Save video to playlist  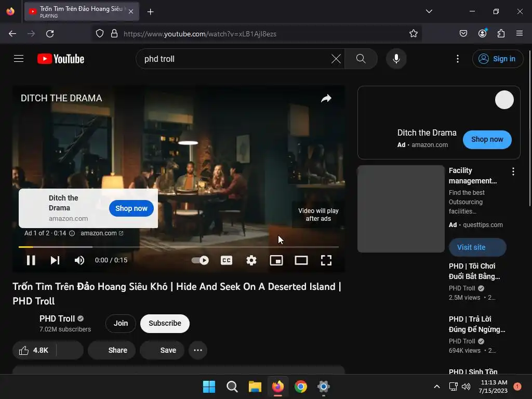click(x=162, y=350)
